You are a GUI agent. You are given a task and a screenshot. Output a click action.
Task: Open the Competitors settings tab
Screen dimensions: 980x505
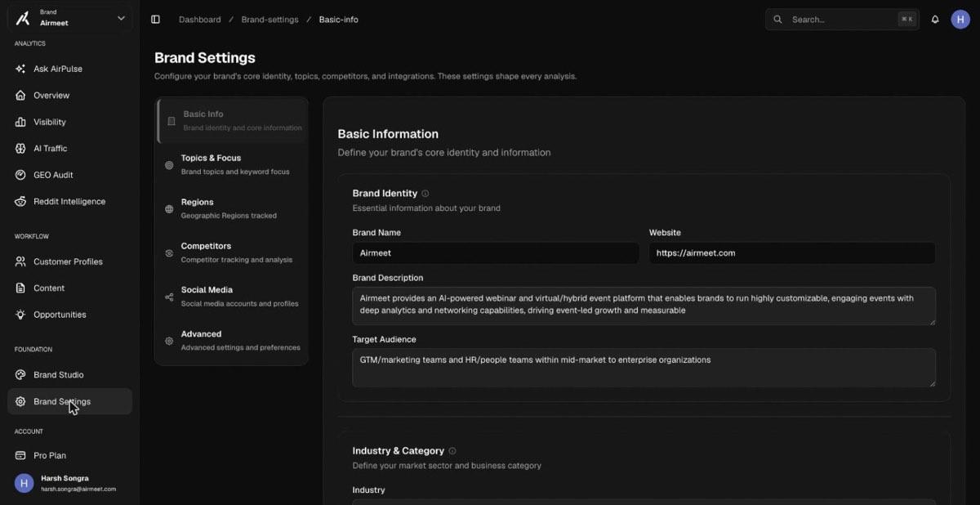232,253
